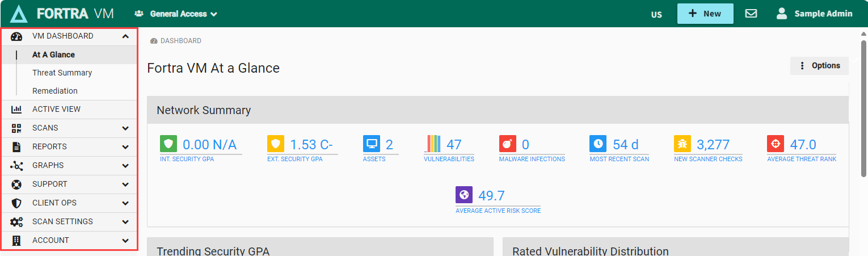Collapse the VM Dashboard sidebar section
This screenshot has height=256, width=868.
(x=125, y=36)
